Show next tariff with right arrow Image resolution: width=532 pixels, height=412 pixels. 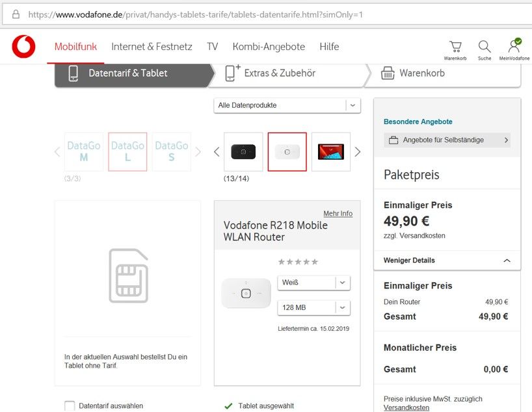click(198, 151)
